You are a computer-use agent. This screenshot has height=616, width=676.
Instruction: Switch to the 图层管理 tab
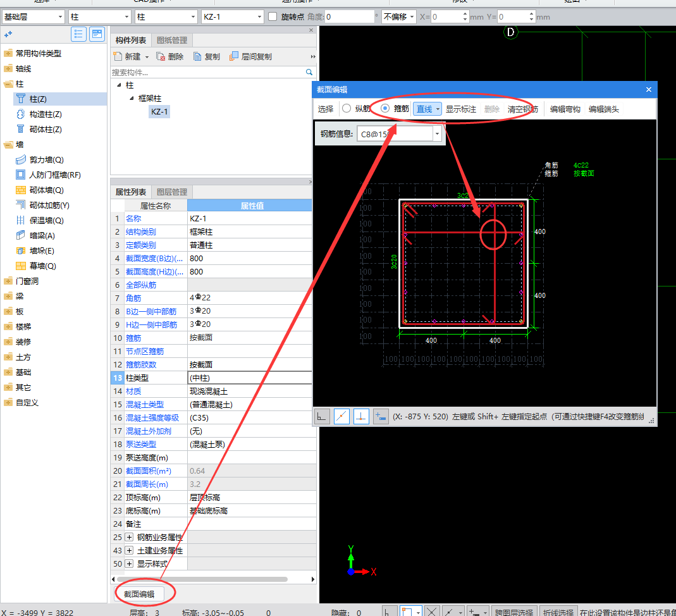pos(172,192)
